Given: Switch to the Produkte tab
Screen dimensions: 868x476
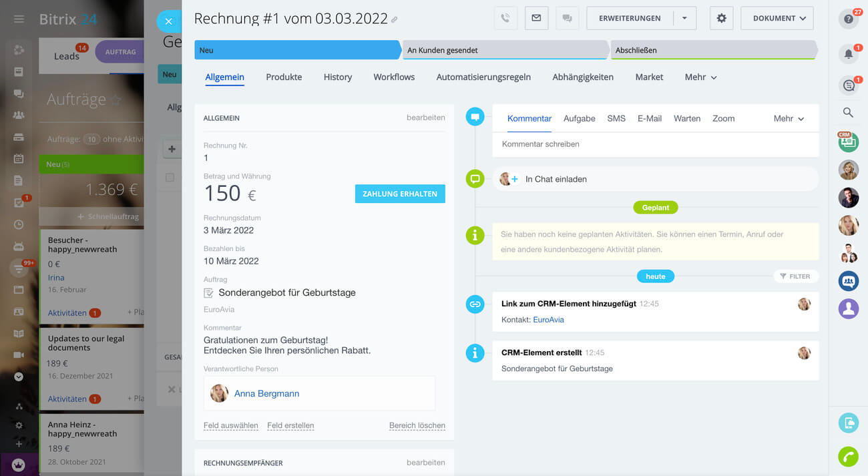Looking at the screenshot, I should pyautogui.click(x=284, y=77).
